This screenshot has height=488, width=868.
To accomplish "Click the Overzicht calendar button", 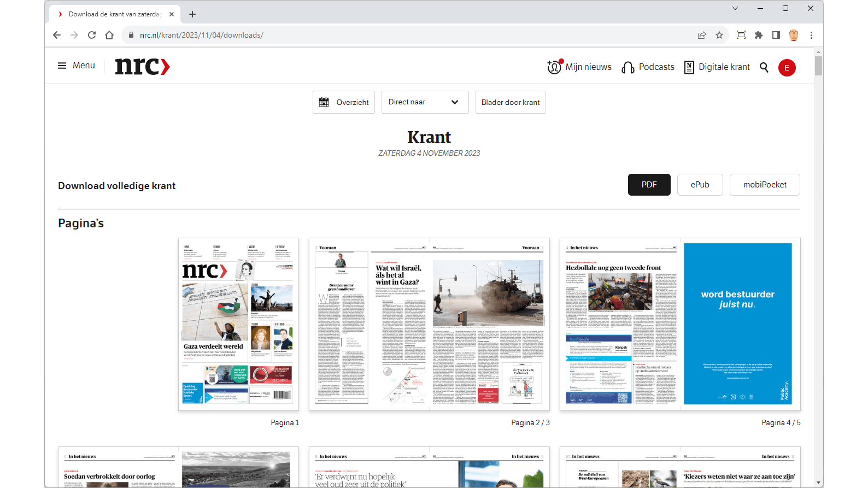I will click(344, 102).
